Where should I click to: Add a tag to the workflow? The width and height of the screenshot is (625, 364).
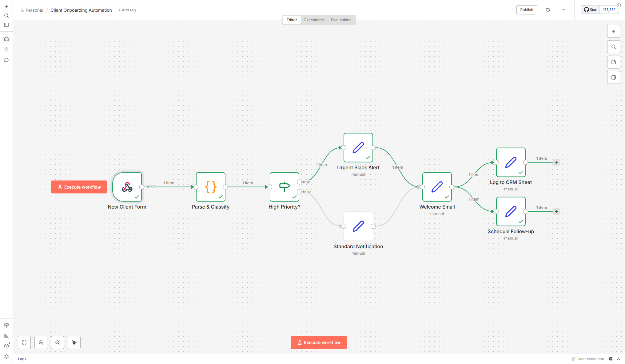127,10
